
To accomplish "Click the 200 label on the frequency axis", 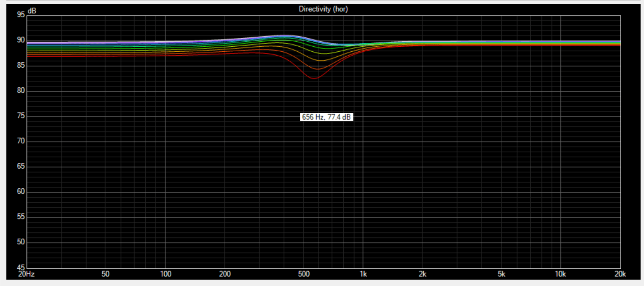I will (224, 274).
